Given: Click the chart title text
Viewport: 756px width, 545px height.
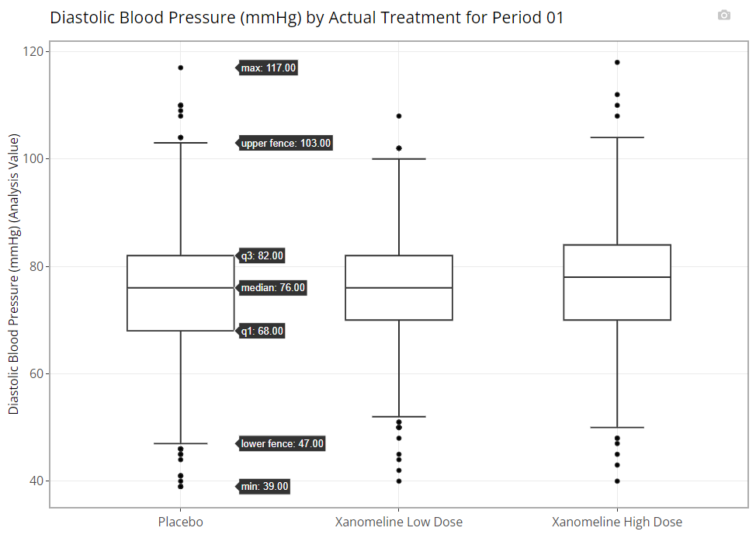Looking at the screenshot, I should 307,17.
